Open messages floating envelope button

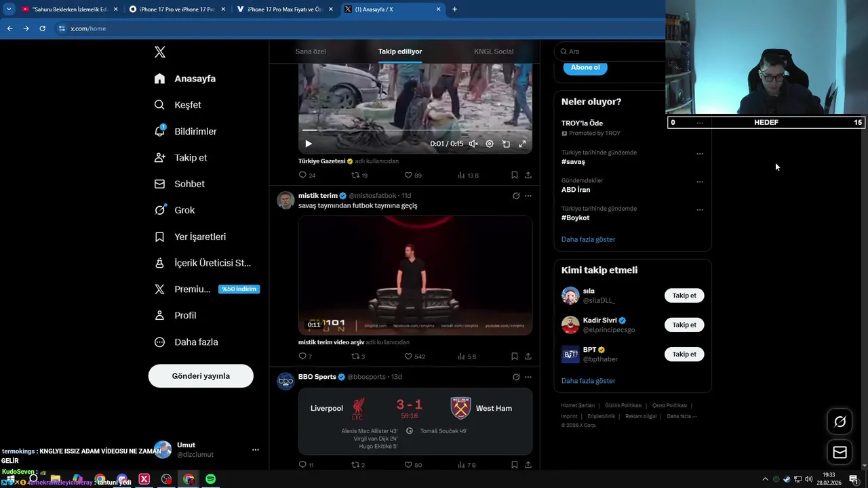pyautogui.click(x=840, y=453)
